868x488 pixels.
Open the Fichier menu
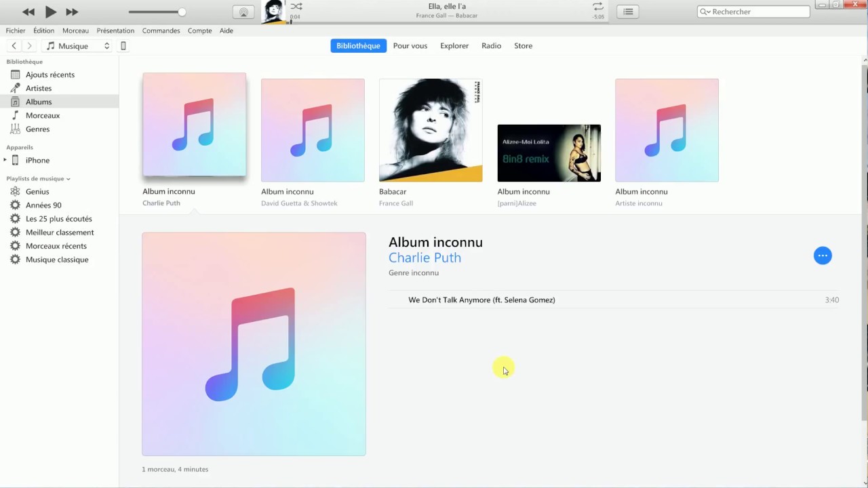pos(16,30)
